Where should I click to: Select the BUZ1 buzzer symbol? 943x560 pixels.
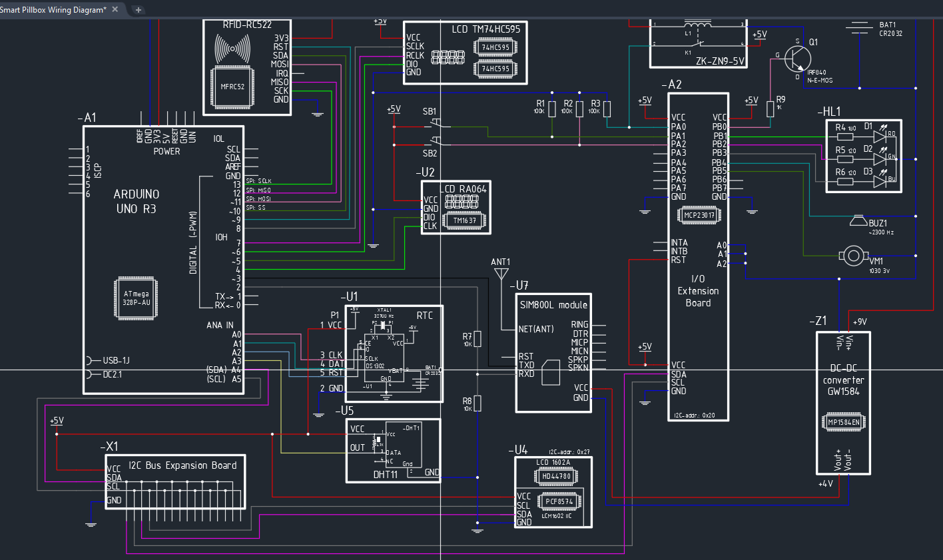[859, 222]
